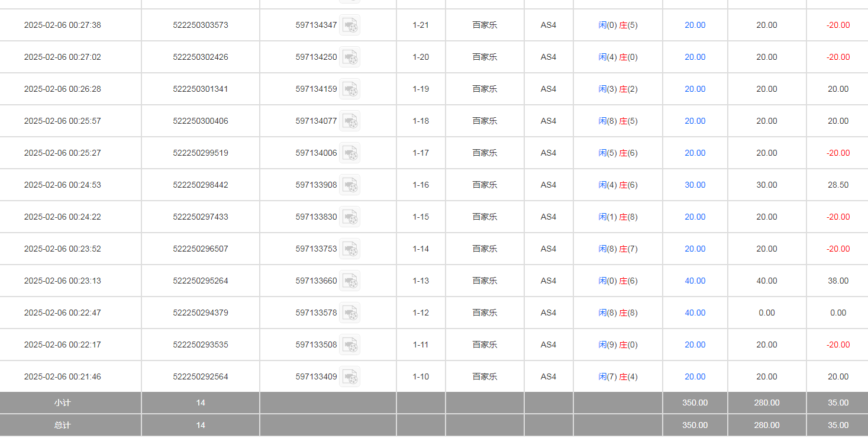Open the blue 30.00 bet amount link
Screen dimensions: 868x441
pos(695,185)
